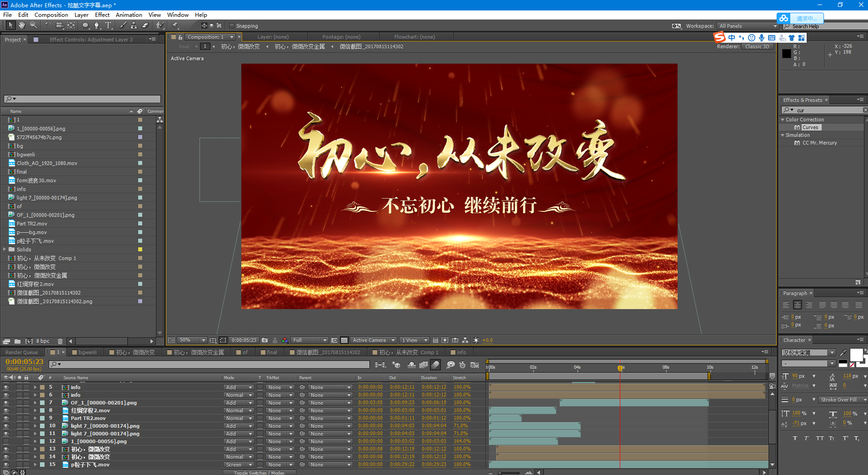
Task: Select the Selection arrow tool
Action: (x=10, y=25)
